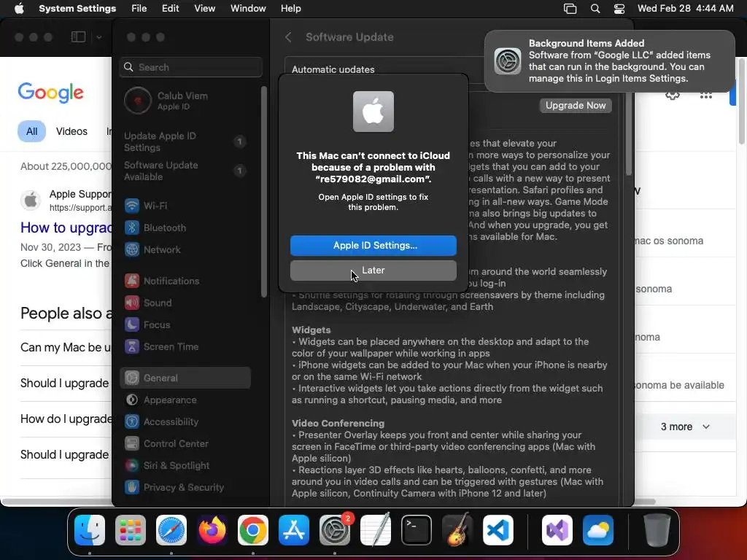The image size is (747, 560).
Task: Expand the sidebar button dropdown chevron
Action: 98,37
